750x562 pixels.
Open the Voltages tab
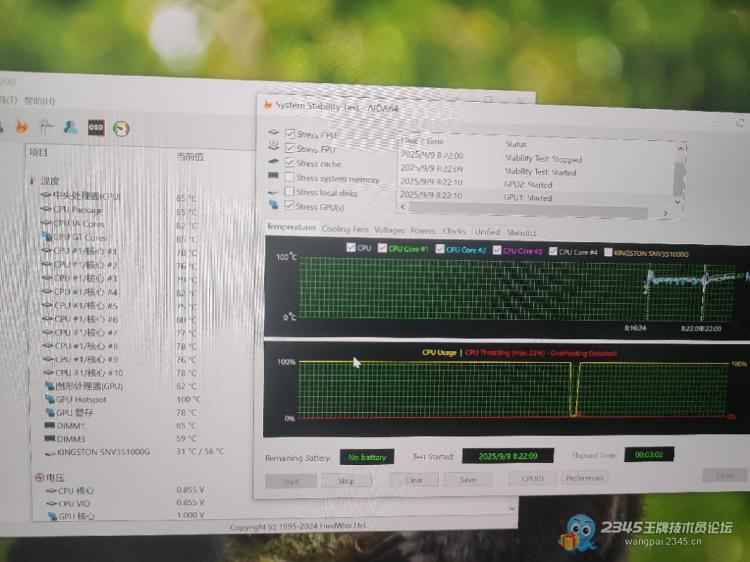point(389,230)
